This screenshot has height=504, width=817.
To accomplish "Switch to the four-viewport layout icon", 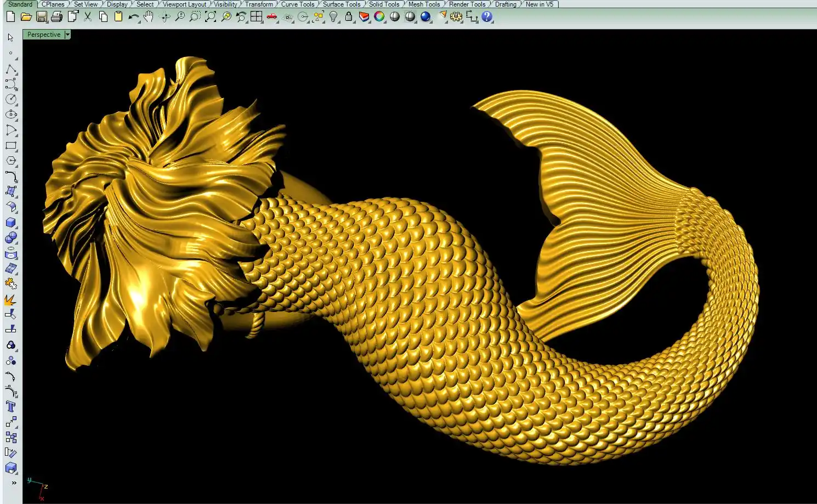I will coord(256,17).
